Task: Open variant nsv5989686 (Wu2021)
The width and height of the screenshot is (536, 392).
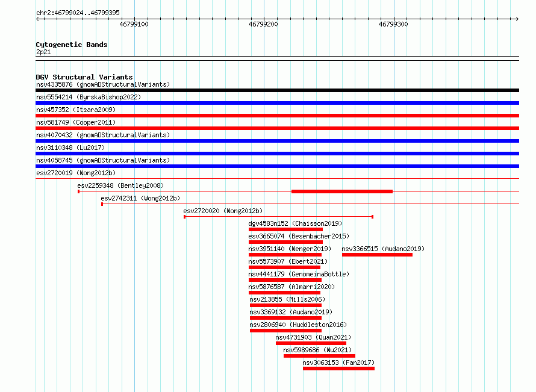Action: [x=317, y=350]
